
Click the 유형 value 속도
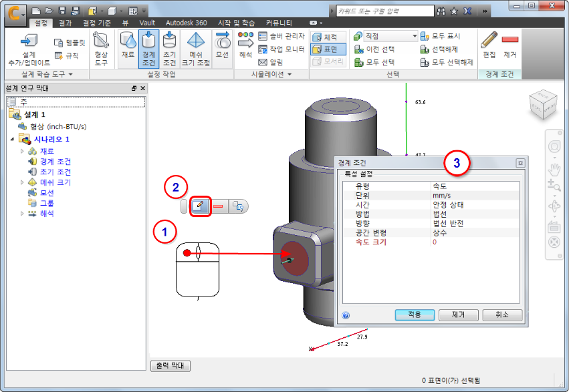[439, 186]
